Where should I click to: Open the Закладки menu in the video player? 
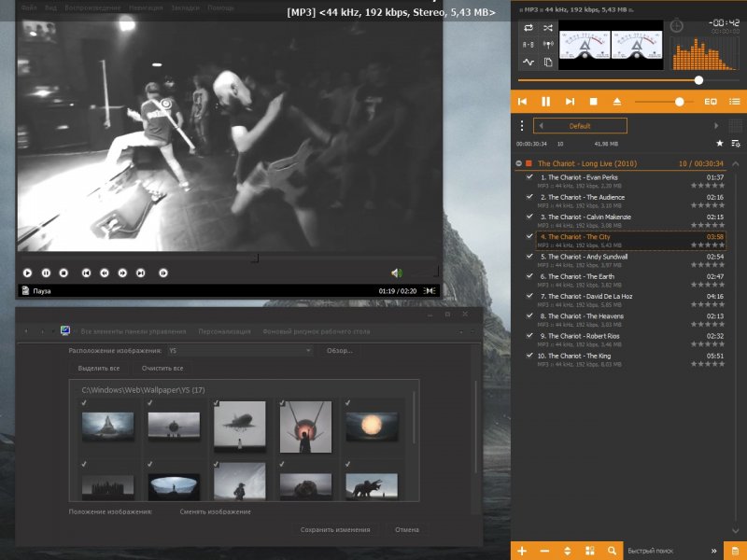tap(185, 7)
